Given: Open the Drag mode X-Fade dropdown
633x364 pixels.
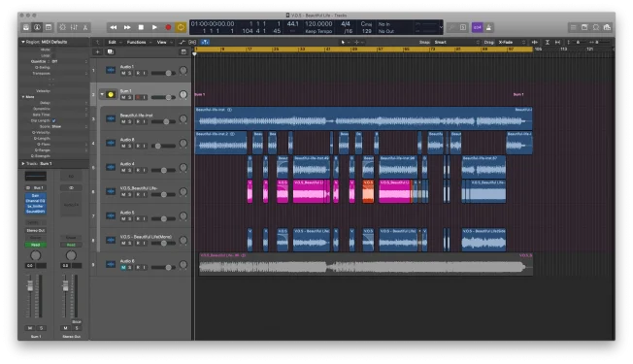Looking at the screenshot, I should point(512,42).
